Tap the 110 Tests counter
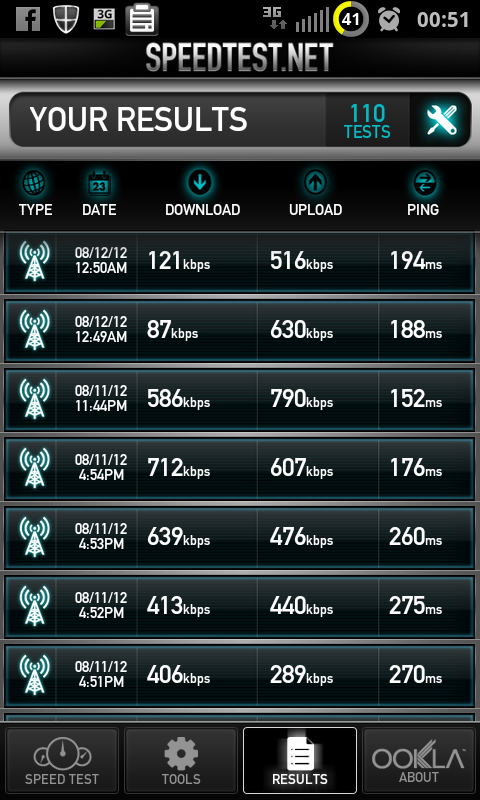The height and width of the screenshot is (800, 480). [367, 120]
